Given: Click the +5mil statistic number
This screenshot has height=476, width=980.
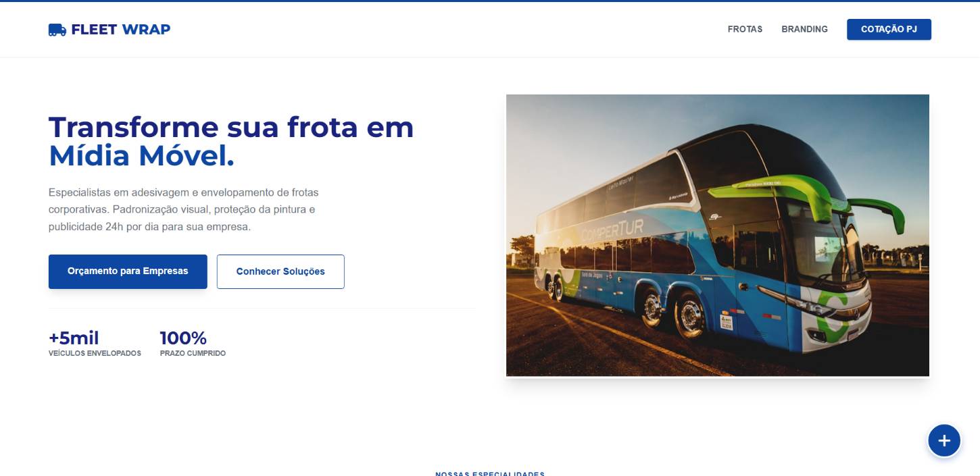Looking at the screenshot, I should click(x=74, y=338).
